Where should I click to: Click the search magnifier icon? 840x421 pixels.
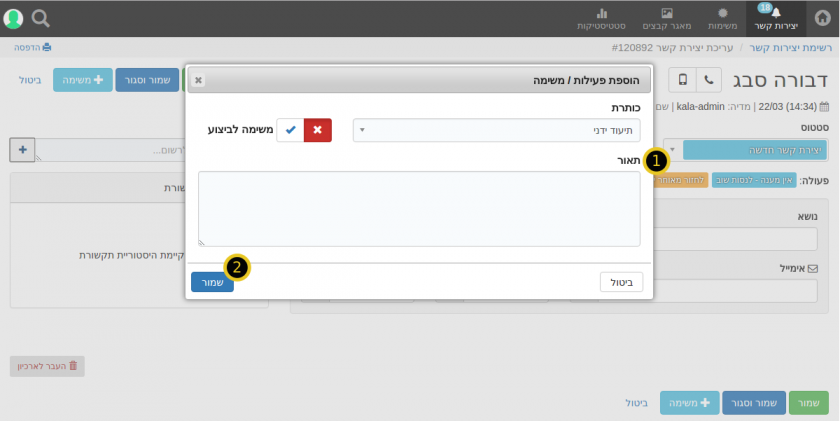(x=41, y=19)
